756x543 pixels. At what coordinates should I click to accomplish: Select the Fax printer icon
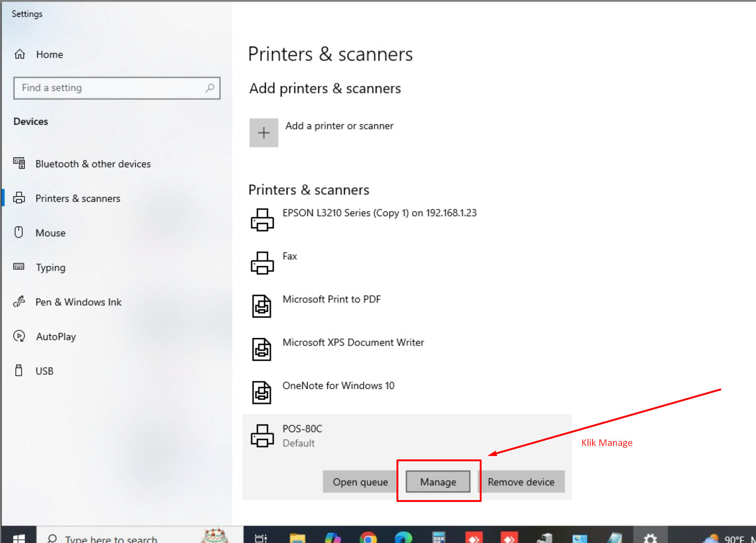(262, 263)
